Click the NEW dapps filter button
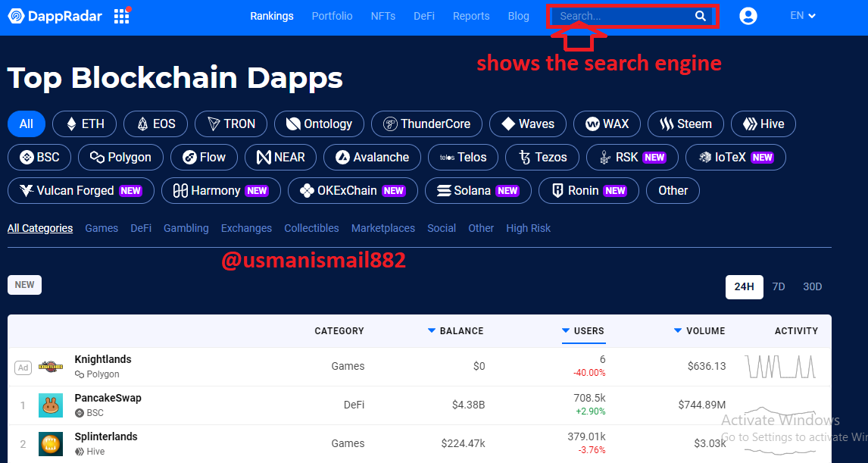868x463 pixels. click(24, 285)
